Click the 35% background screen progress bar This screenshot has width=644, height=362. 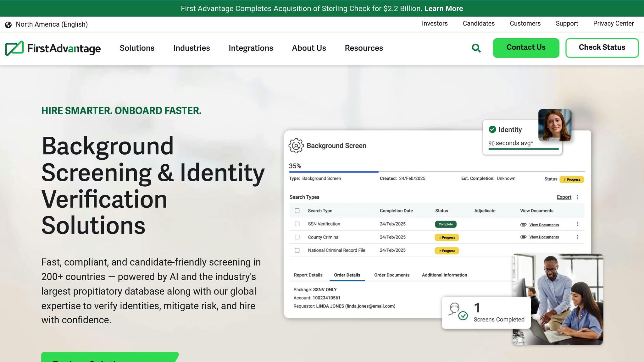[437, 172]
